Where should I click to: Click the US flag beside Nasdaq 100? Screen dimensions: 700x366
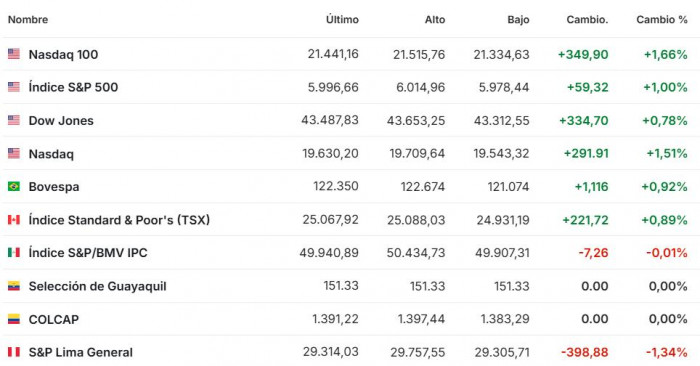coord(14,54)
